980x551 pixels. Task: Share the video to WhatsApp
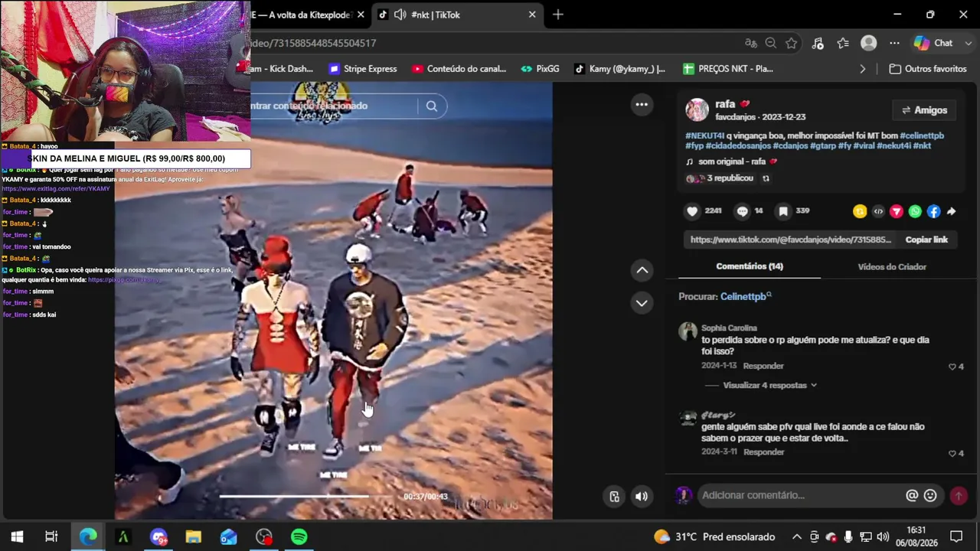tap(915, 212)
